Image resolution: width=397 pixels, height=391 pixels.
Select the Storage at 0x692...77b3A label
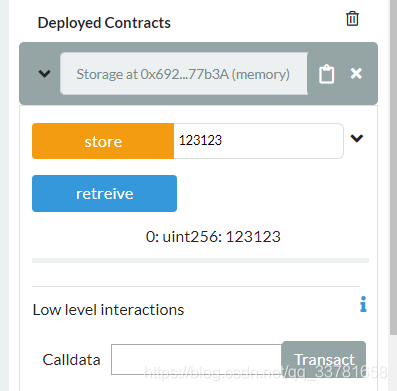pyautogui.click(x=183, y=74)
